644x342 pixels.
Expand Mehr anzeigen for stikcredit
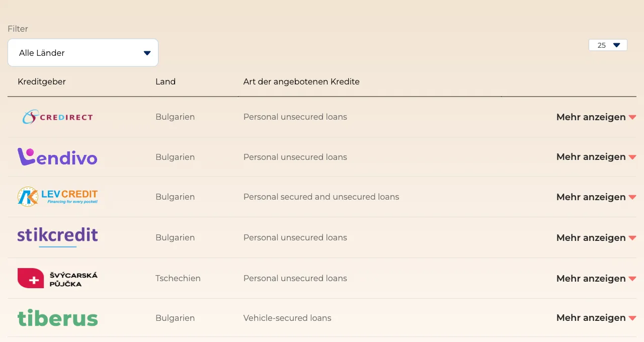pos(596,238)
